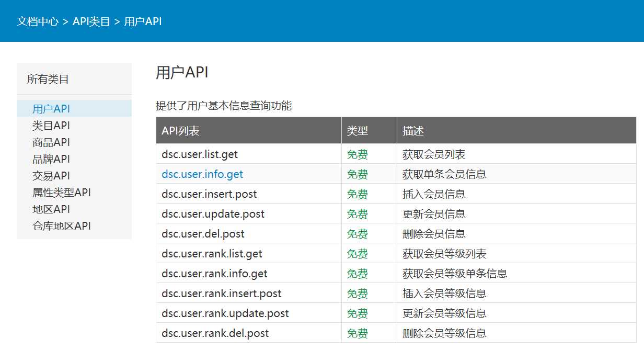The height and width of the screenshot is (361, 644).
Task: Open 属性类型API sidebar entry
Action: point(62,193)
